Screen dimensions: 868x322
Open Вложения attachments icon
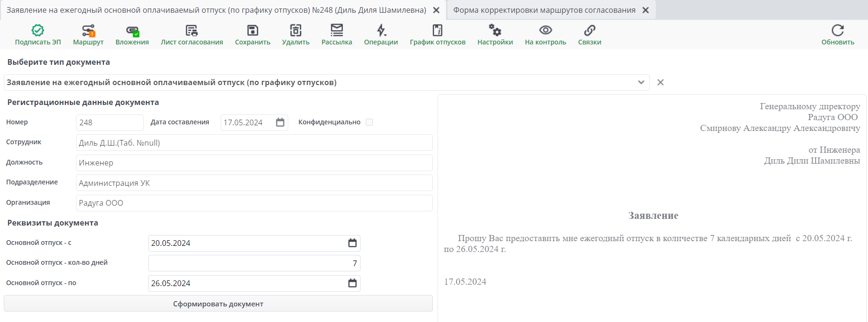coord(132,31)
